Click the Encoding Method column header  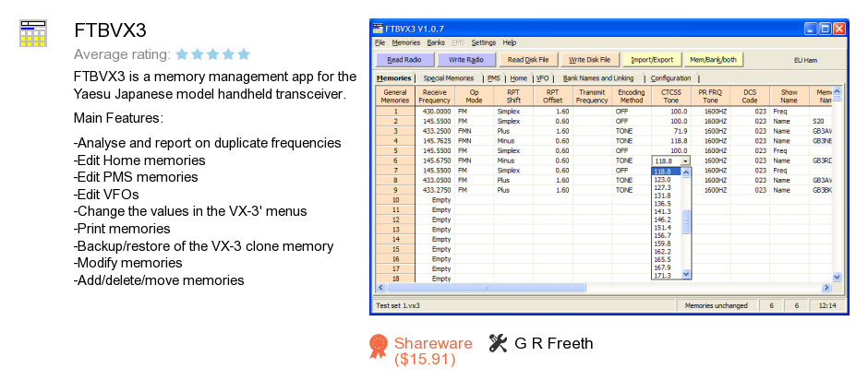[x=632, y=96]
